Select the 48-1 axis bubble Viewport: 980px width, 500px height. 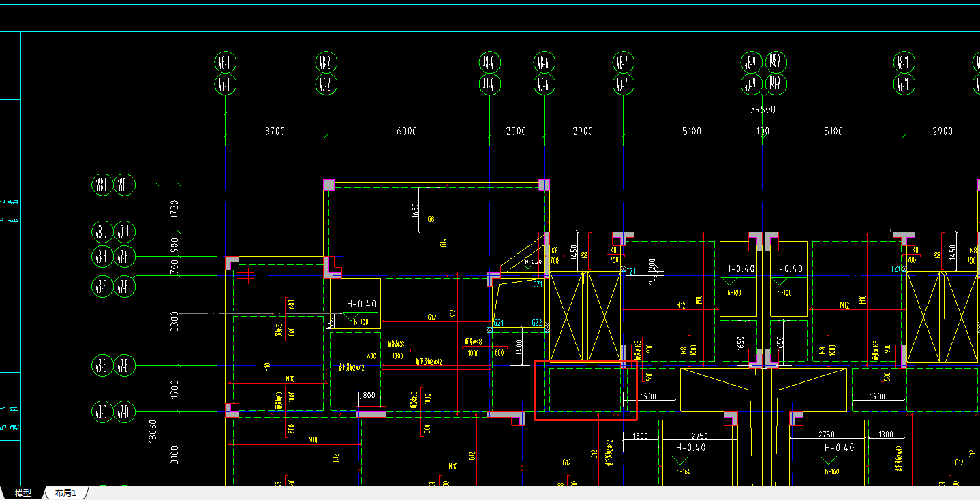pos(225,63)
